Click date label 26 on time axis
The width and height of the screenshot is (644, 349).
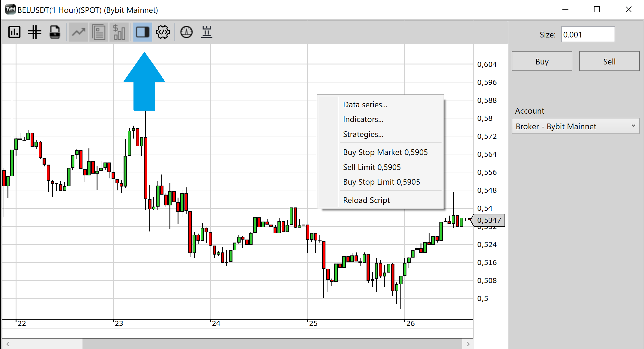pyautogui.click(x=411, y=324)
